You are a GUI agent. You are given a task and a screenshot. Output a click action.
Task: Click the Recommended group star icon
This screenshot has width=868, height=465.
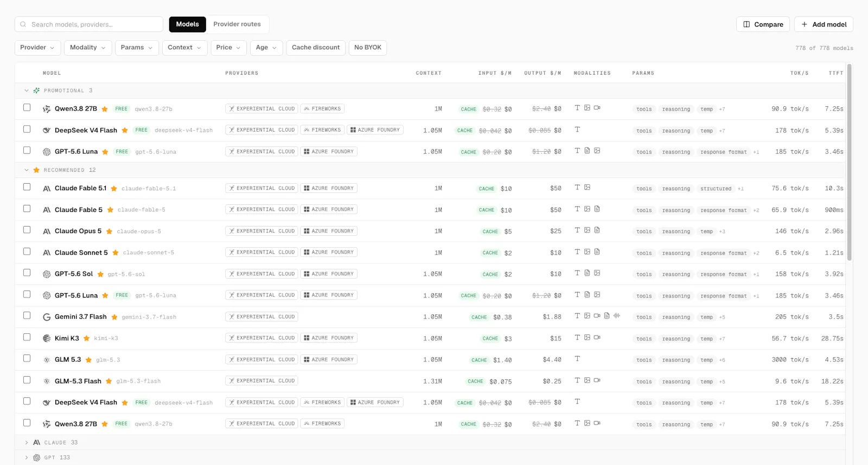pyautogui.click(x=36, y=170)
